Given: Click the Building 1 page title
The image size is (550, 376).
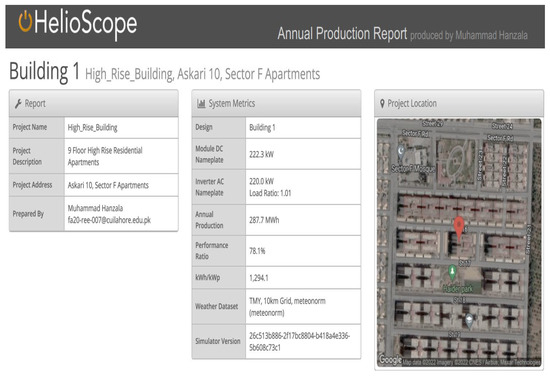Looking at the screenshot, I should 45,72.
